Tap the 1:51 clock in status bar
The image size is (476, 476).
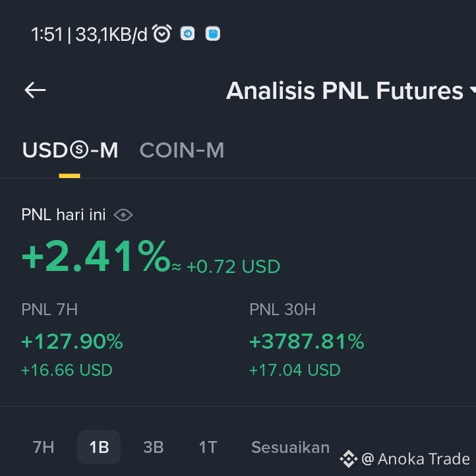pos(47,34)
